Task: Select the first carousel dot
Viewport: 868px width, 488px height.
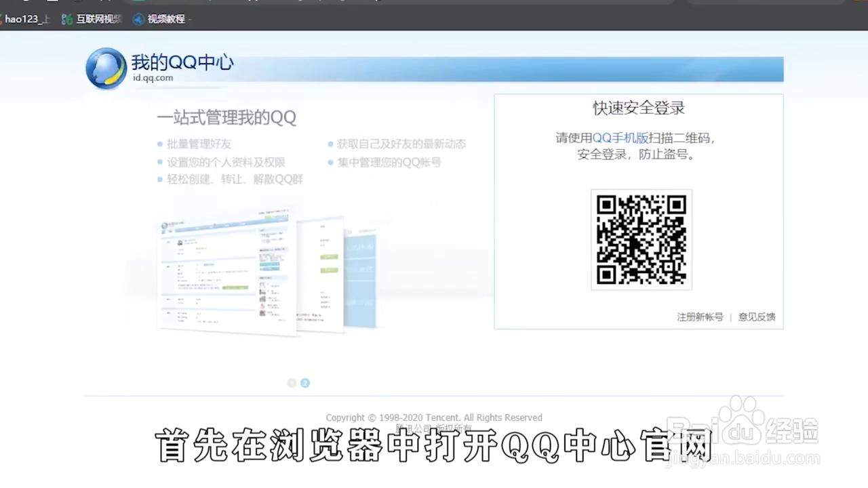Action: click(292, 383)
